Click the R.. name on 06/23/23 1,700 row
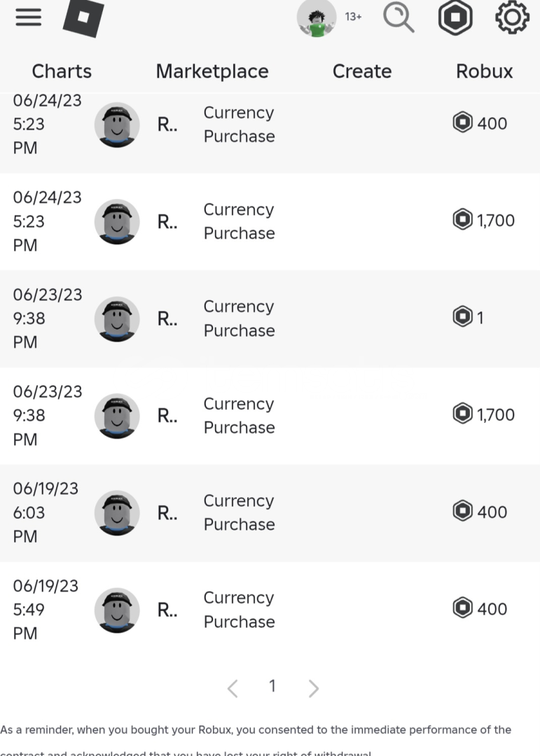Screen dimensions: 540x756 [167, 416]
